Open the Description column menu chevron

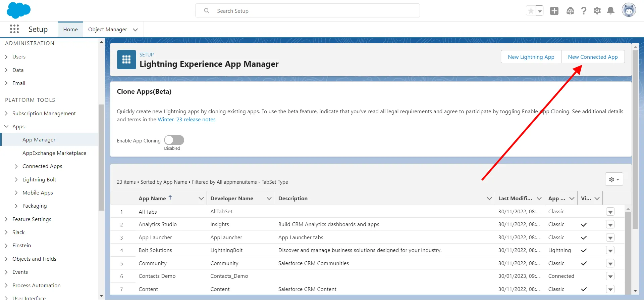point(489,199)
